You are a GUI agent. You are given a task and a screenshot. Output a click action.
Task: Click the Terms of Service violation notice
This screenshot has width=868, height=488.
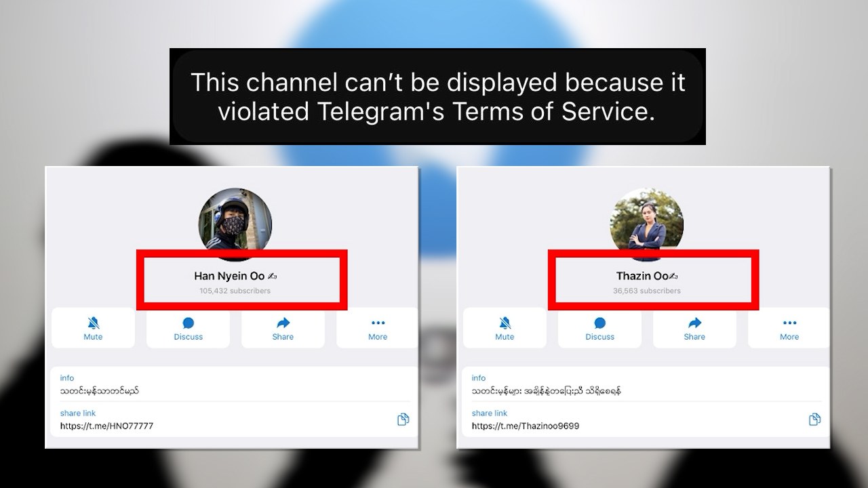437,96
